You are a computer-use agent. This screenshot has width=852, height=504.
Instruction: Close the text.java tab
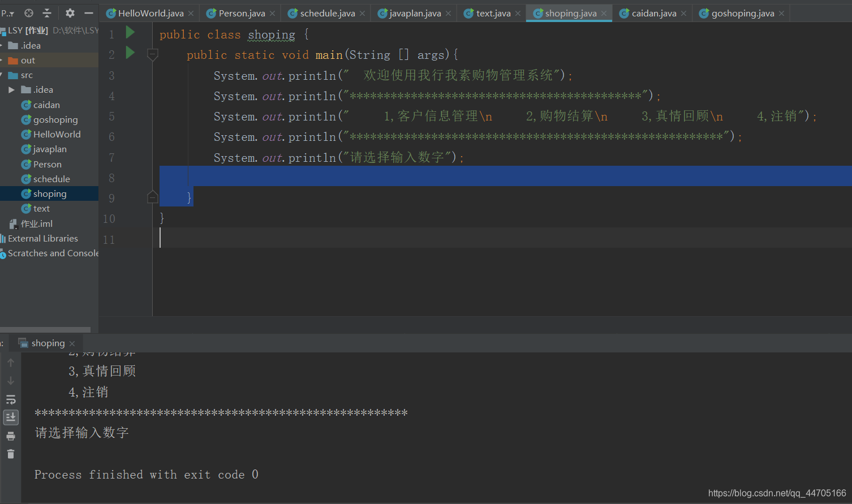[x=518, y=14]
